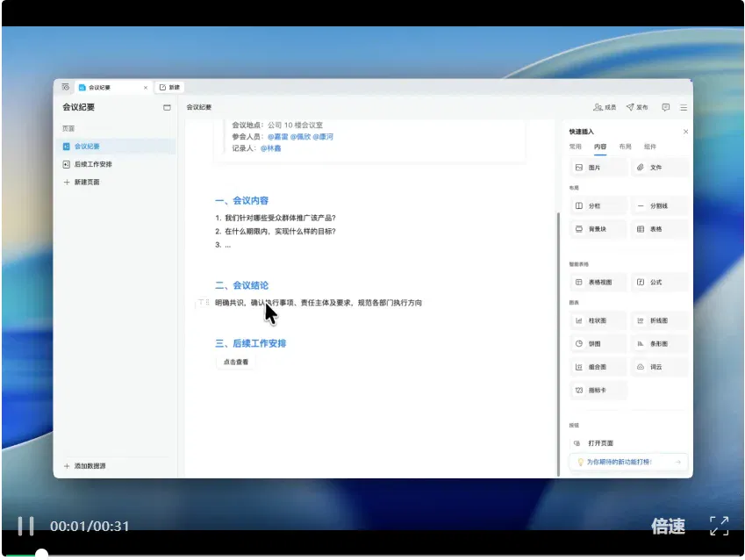745x560 pixels.
Task: Click the history icon left of tabs
Action: coord(66,87)
